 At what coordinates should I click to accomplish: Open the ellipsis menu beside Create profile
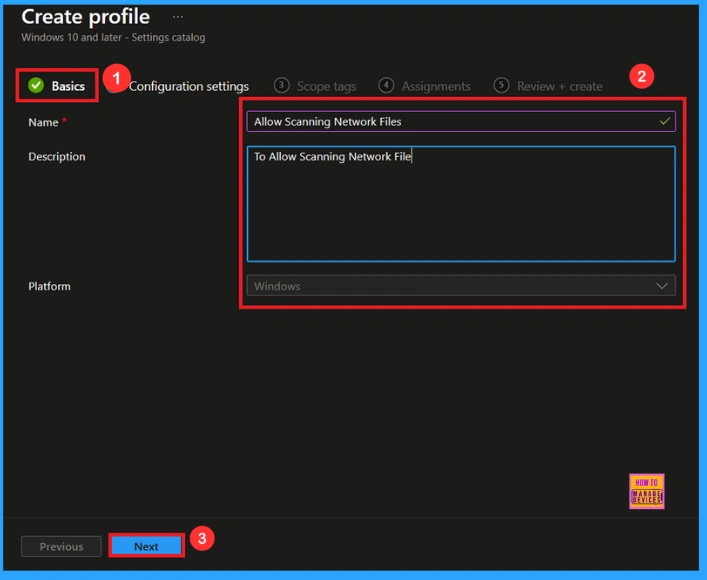pos(178,17)
